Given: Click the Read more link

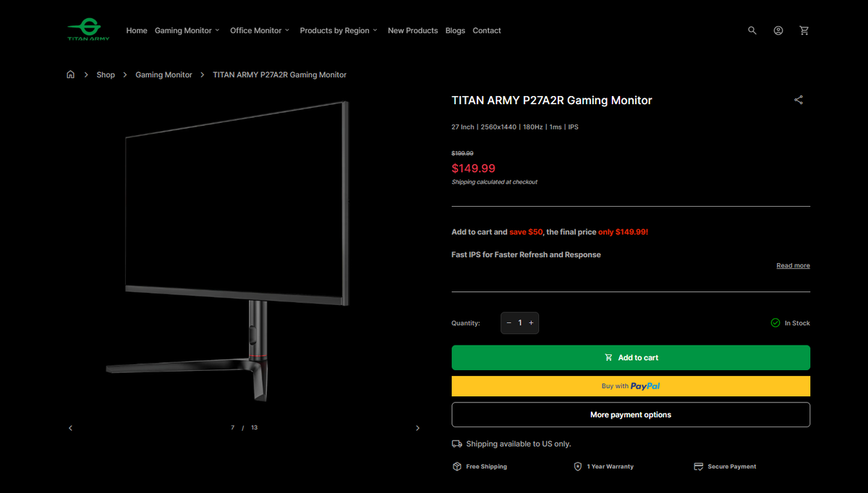Looking at the screenshot, I should coord(793,265).
